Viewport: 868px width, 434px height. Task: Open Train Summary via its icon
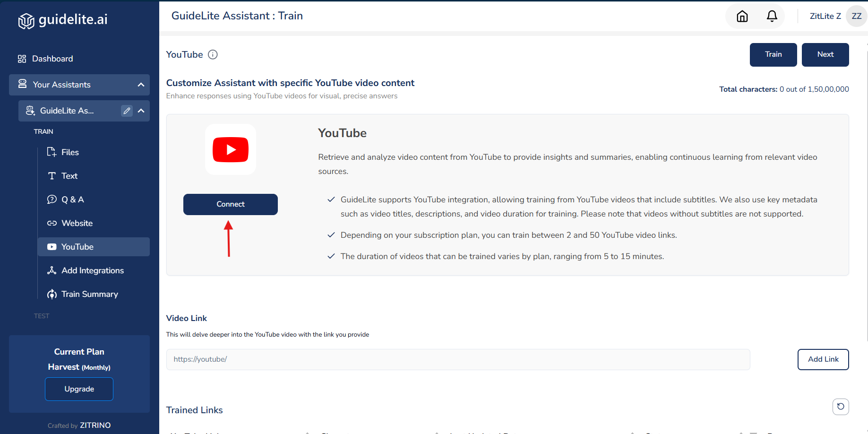click(52, 294)
